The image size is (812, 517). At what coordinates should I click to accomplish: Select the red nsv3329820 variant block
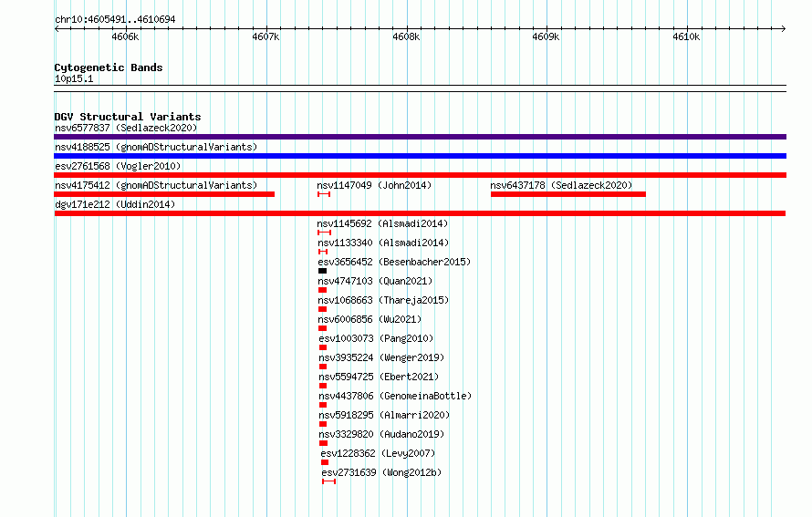pos(324,443)
